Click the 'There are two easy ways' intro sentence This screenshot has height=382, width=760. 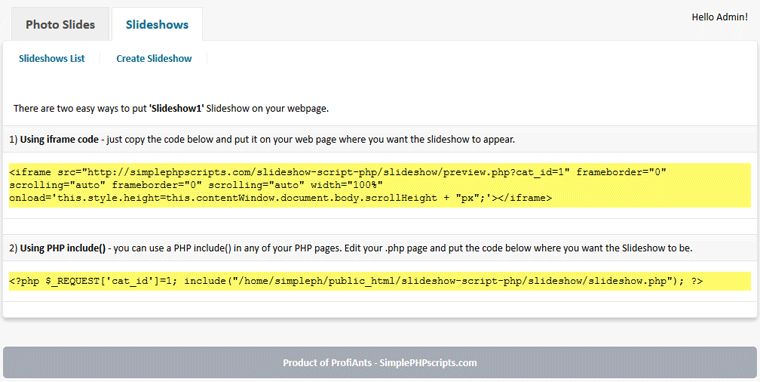point(171,109)
